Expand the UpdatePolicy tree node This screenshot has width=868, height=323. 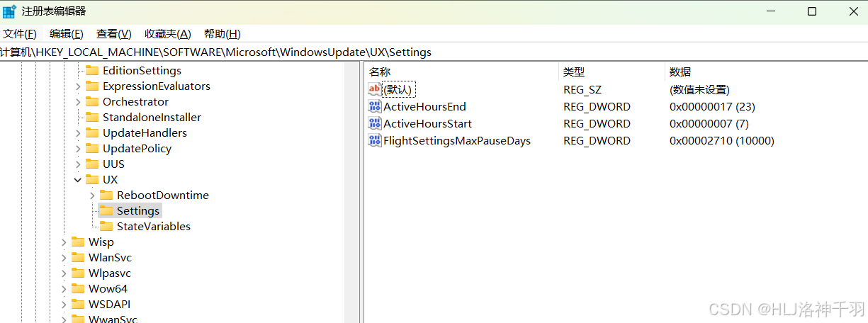[78, 149]
